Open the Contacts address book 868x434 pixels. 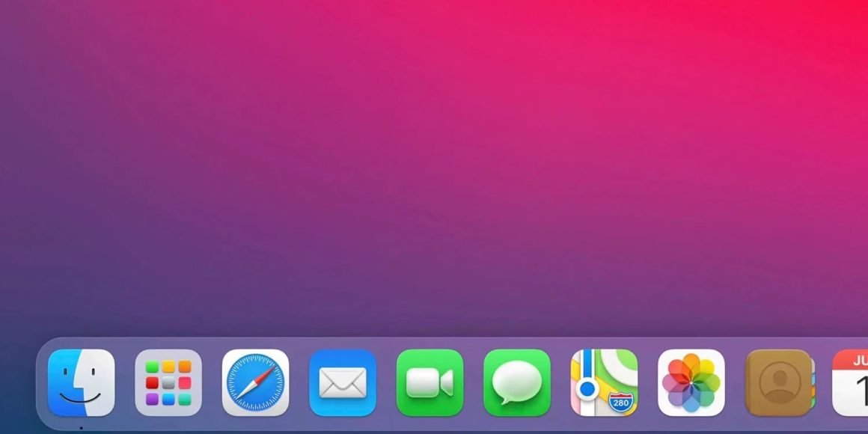(x=779, y=384)
